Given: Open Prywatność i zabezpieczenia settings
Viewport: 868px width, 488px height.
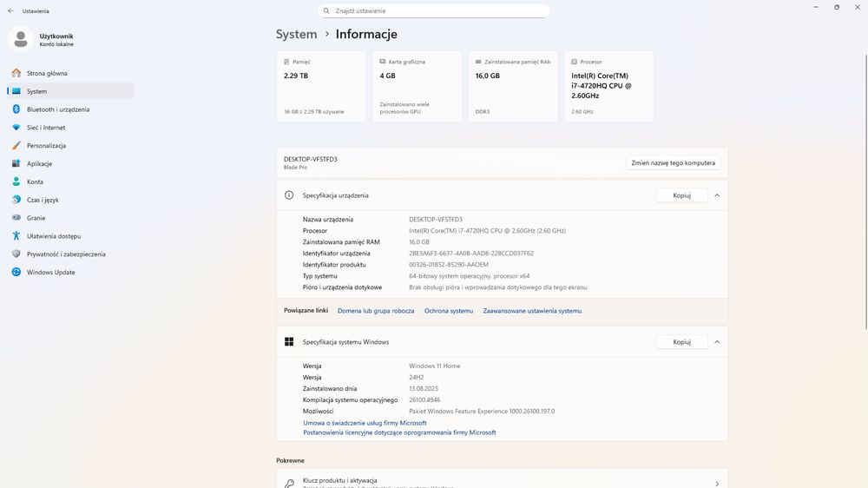Looking at the screenshot, I should click(x=66, y=254).
